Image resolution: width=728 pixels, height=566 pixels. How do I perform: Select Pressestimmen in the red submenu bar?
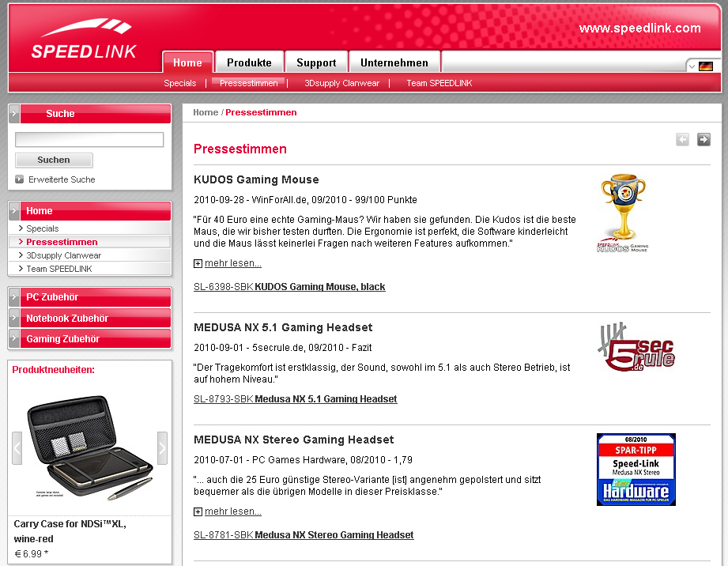click(248, 83)
